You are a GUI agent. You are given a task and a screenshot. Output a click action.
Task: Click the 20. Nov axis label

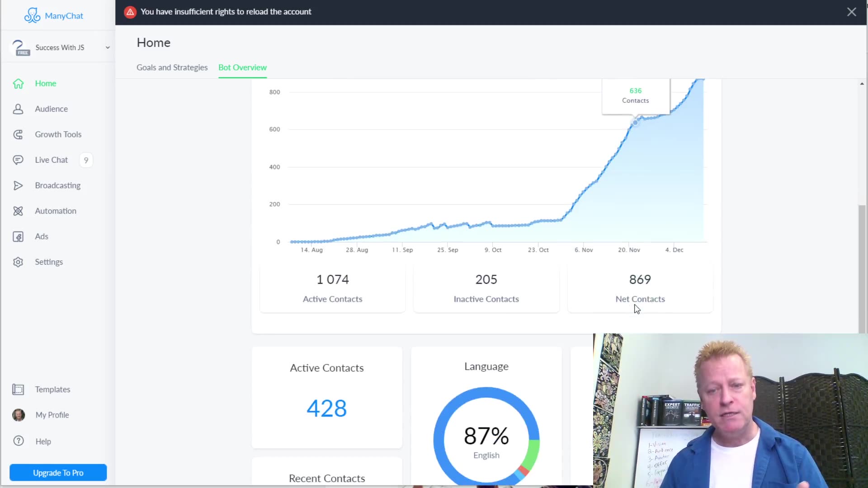[629, 250]
